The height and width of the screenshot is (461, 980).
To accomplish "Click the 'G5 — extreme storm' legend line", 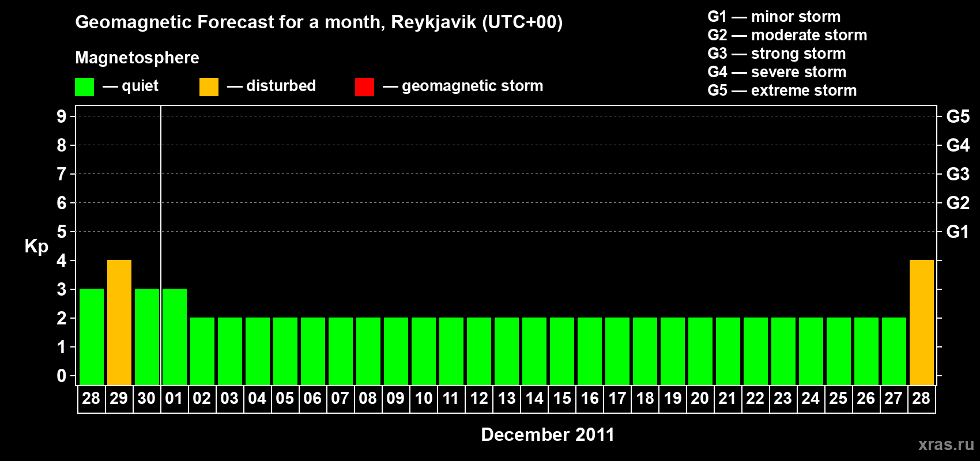I will pyautogui.click(x=782, y=90).
